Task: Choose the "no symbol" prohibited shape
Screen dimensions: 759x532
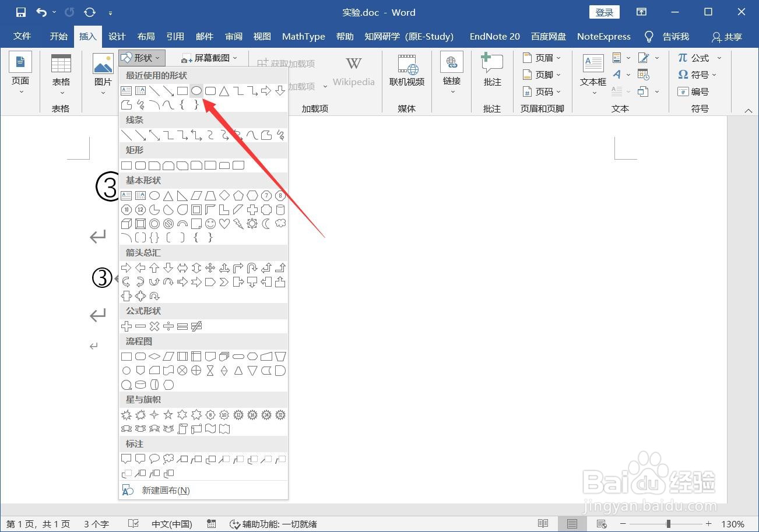Action: click(168, 224)
